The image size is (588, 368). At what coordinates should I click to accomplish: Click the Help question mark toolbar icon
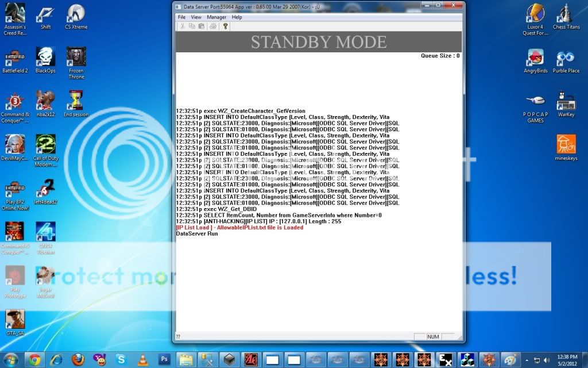(225, 26)
